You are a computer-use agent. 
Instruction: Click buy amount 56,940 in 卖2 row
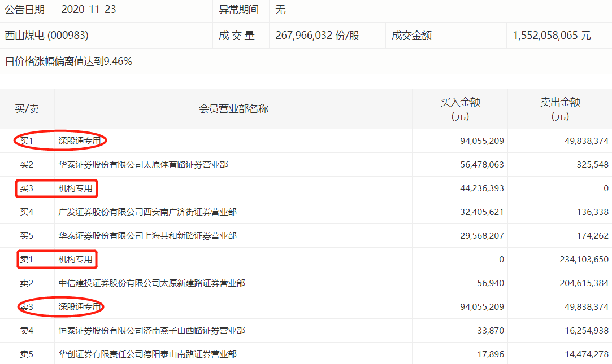pos(491,283)
